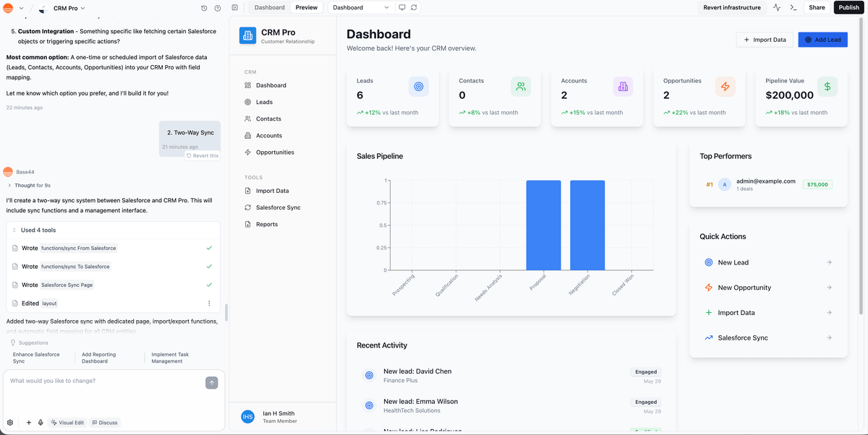Click the Add Lead button

tap(822, 40)
